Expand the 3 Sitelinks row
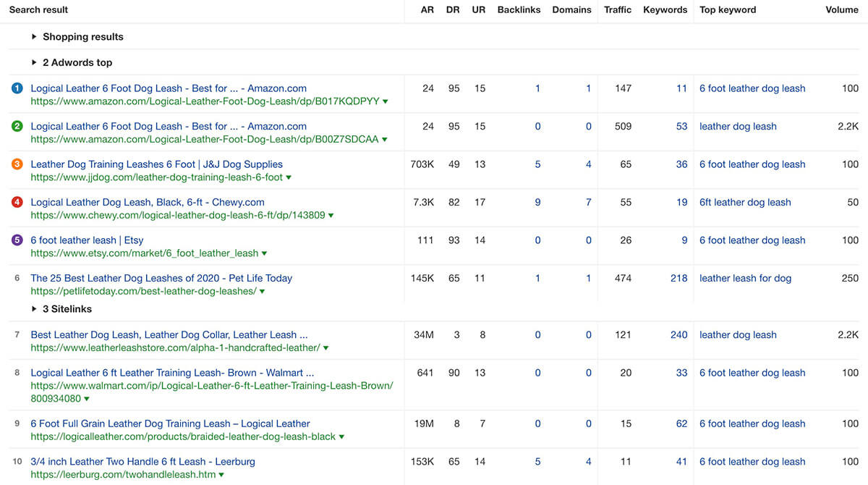The height and width of the screenshot is (485, 868). coord(61,309)
